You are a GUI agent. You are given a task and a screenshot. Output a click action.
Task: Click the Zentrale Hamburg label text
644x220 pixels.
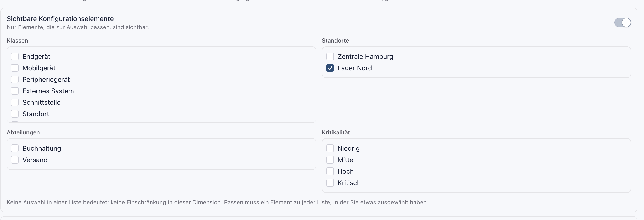(365, 56)
